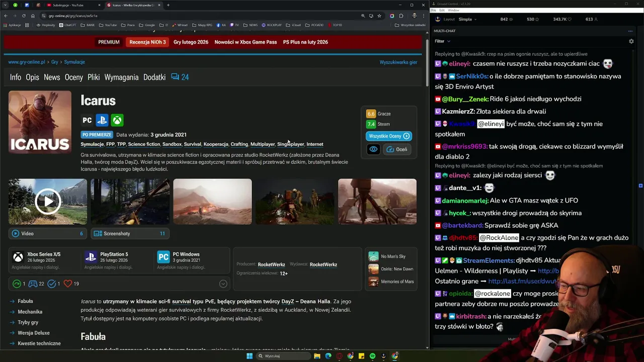The width and height of the screenshot is (644, 362).
Task: Click the Xbox platform icon under Icarus title
Action: click(117, 120)
